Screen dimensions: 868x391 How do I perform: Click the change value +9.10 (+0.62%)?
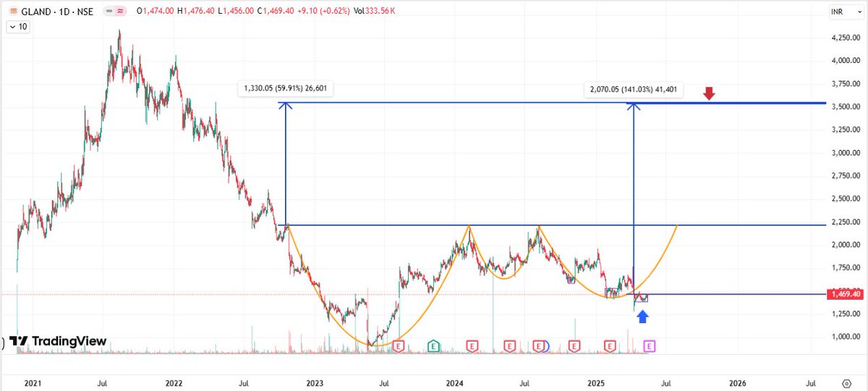point(323,11)
